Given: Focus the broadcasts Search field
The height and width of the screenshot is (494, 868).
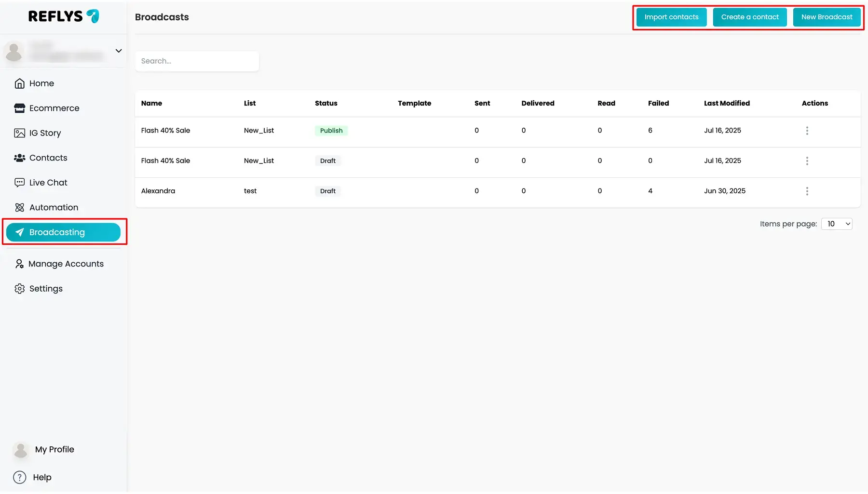Looking at the screenshot, I should [197, 61].
